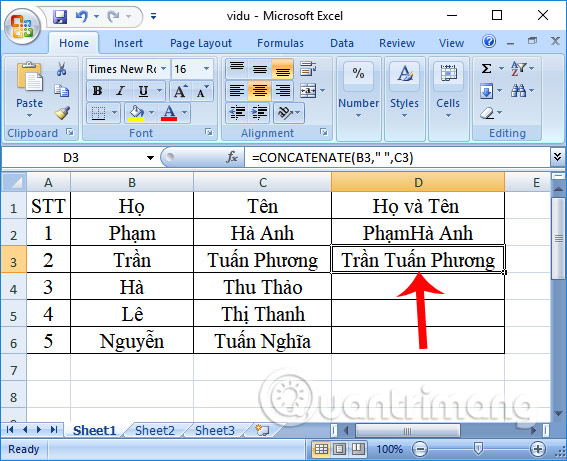This screenshot has height=461, width=567.
Task: Open text Orientation button
Action: click(289, 113)
